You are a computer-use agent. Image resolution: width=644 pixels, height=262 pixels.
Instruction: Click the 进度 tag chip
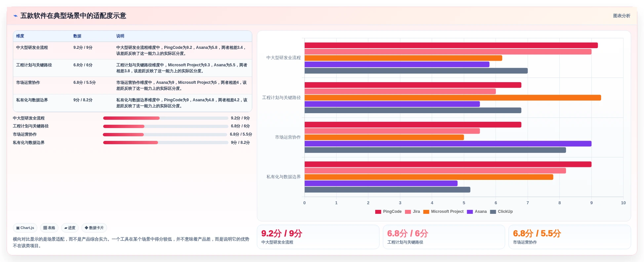[x=70, y=228]
